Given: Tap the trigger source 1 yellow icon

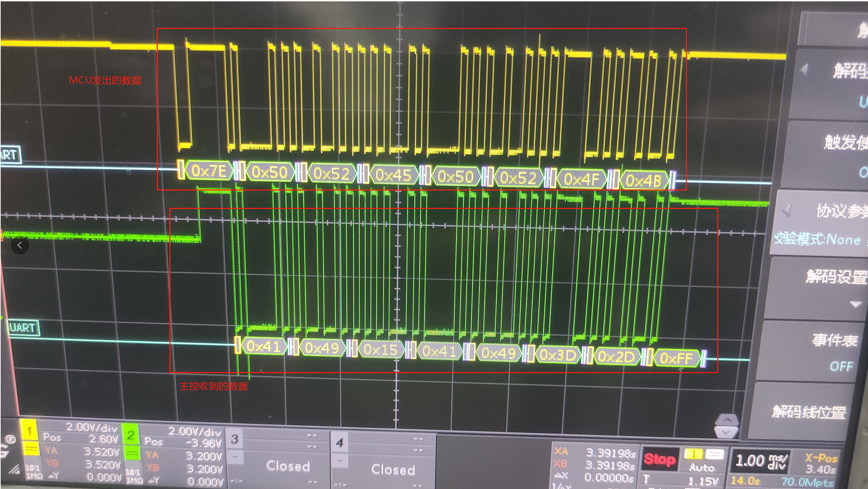Looking at the screenshot, I should [693, 454].
